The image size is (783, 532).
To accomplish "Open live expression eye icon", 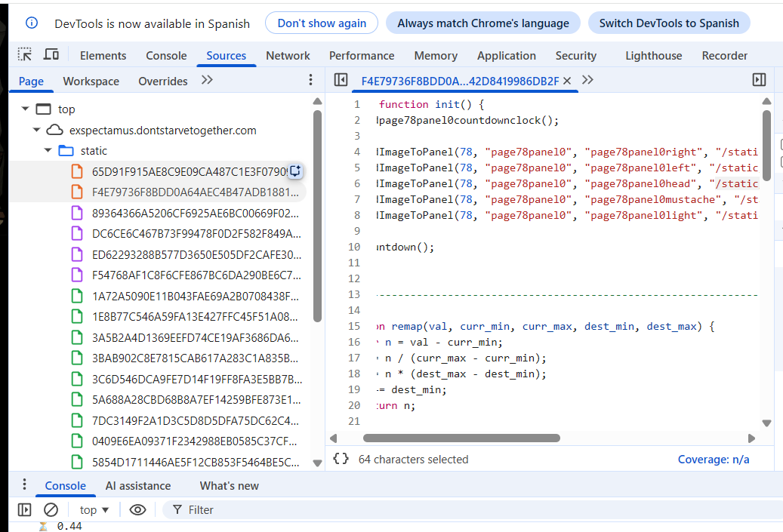I will pyautogui.click(x=138, y=509).
